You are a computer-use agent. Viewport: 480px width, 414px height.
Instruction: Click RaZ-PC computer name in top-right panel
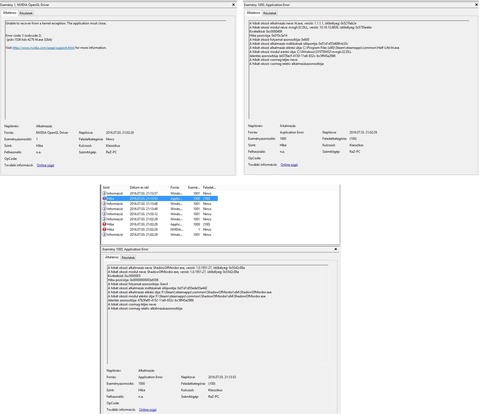pyautogui.click(x=355, y=152)
